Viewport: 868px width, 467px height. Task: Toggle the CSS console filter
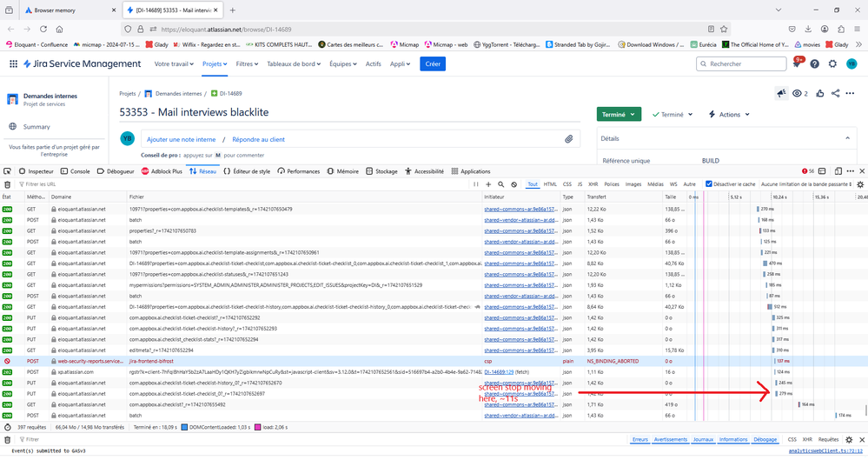(x=792, y=439)
